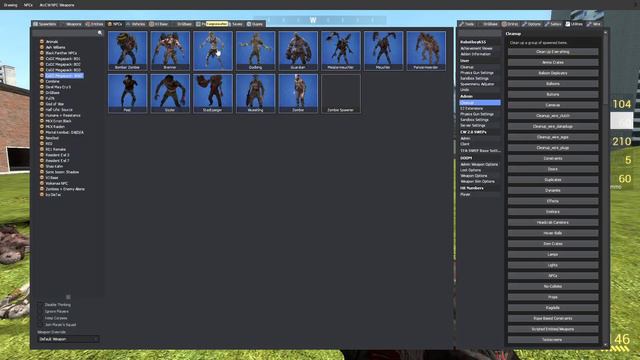This screenshot has width=640, height=360.
Task: Click the Rope Based Constraints button
Action: [553, 318]
